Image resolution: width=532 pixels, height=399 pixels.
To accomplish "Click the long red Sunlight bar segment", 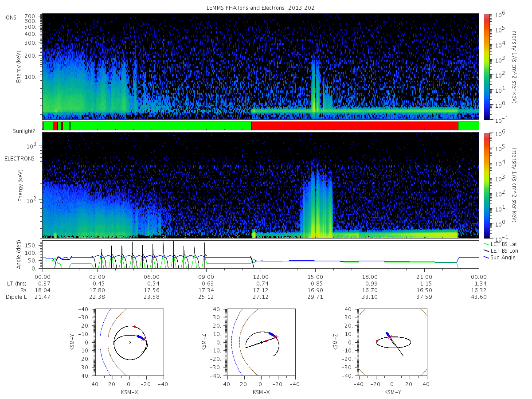I will tap(355, 126).
